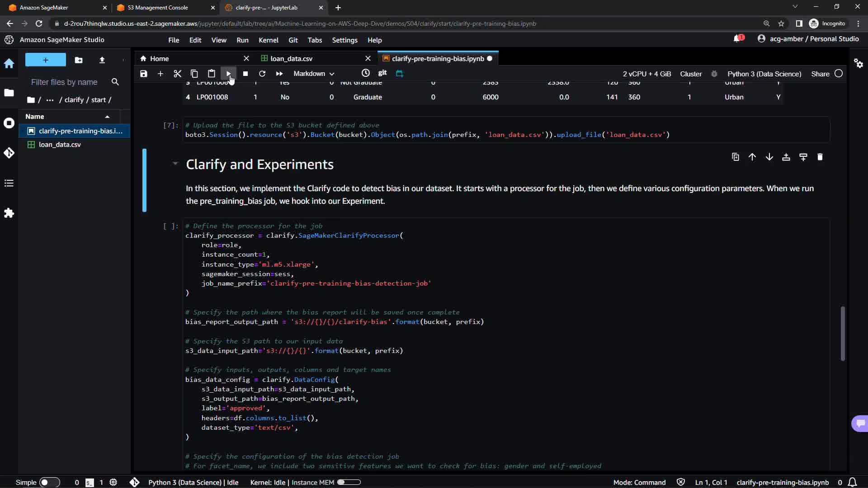Screen dimensions: 868x488
Task: Interrupt the kernel with the stop icon
Action: (245, 74)
